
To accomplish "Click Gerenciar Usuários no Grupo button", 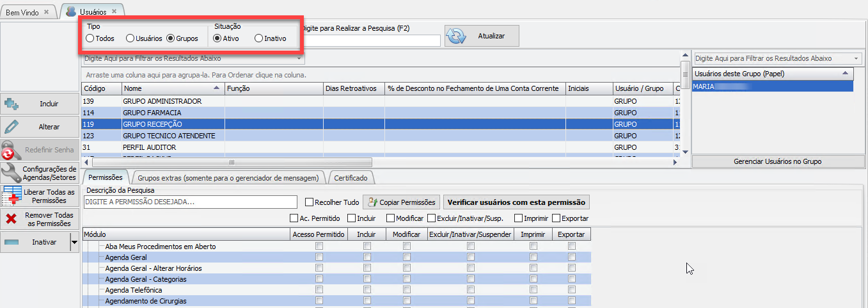I will pyautogui.click(x=777, y=161).
